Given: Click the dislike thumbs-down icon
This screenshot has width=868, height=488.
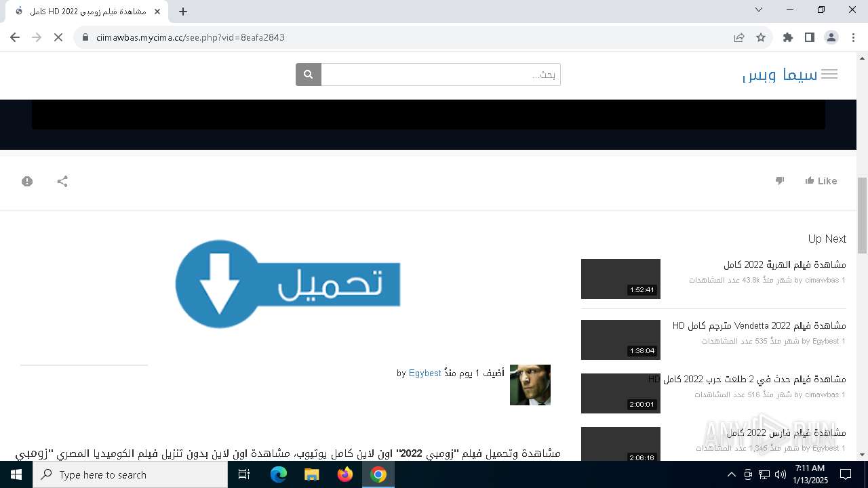Looking at the screenshot, I should pos(780,180).
